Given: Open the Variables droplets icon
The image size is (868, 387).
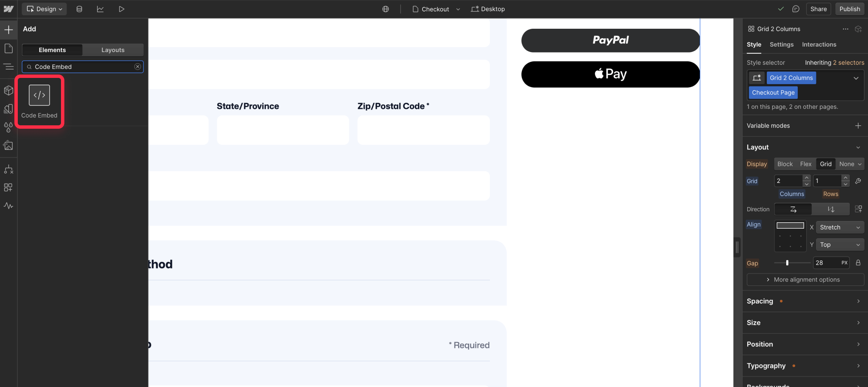Looking at the screenshot, I should coord(8,127).
